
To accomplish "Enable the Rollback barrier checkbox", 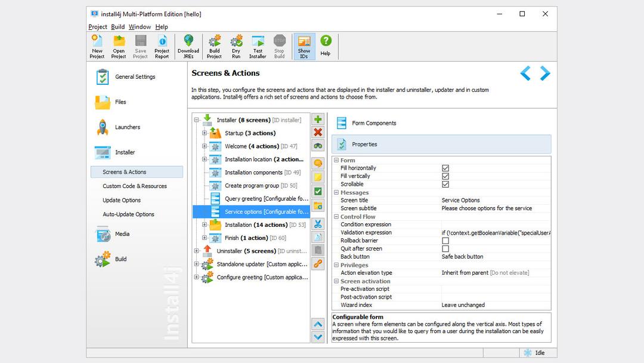I will click(445, 240).
